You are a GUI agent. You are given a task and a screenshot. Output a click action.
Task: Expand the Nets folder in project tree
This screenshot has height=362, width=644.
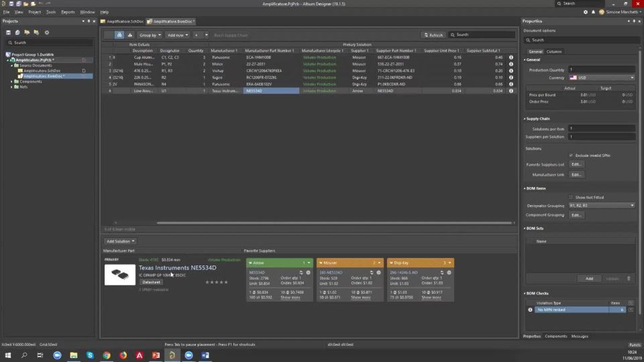click(x=11, y=87)
